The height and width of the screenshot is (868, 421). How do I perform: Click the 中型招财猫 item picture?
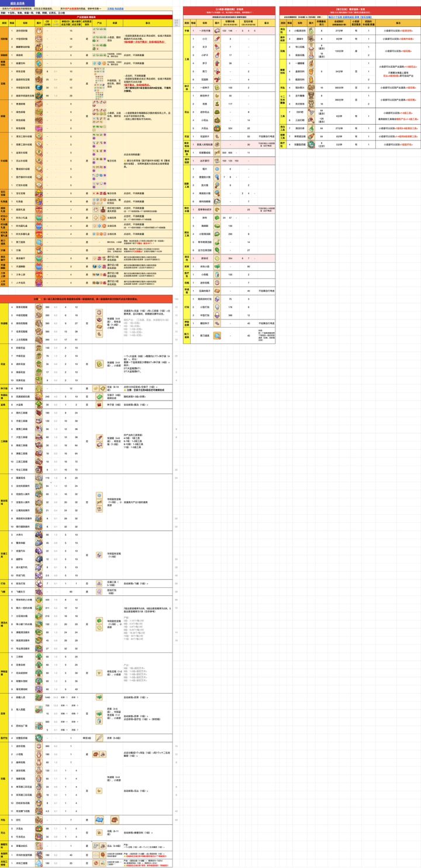[x=39, y=38]
